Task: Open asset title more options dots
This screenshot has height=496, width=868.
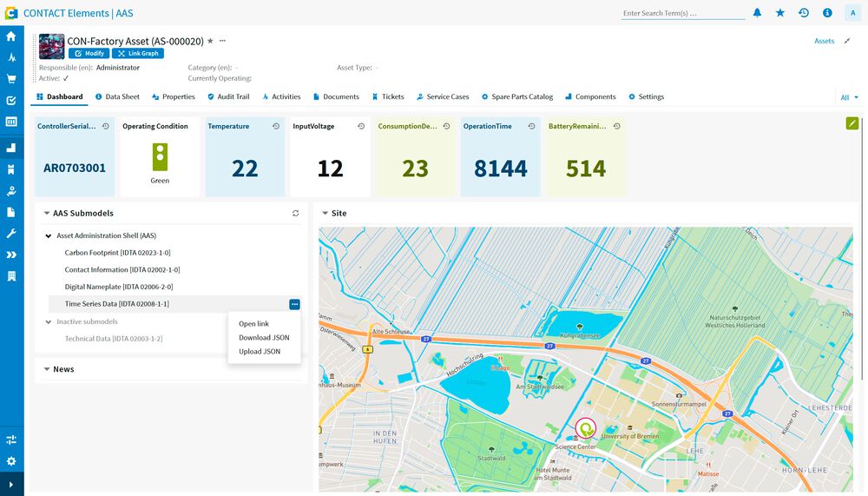Action: [222, 41]
